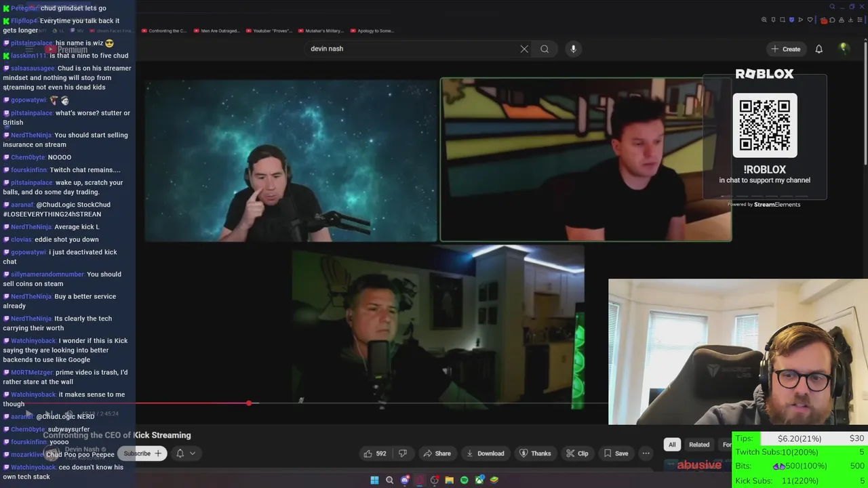Create a Clip of the video
The image size is (868, 488).
577,453
